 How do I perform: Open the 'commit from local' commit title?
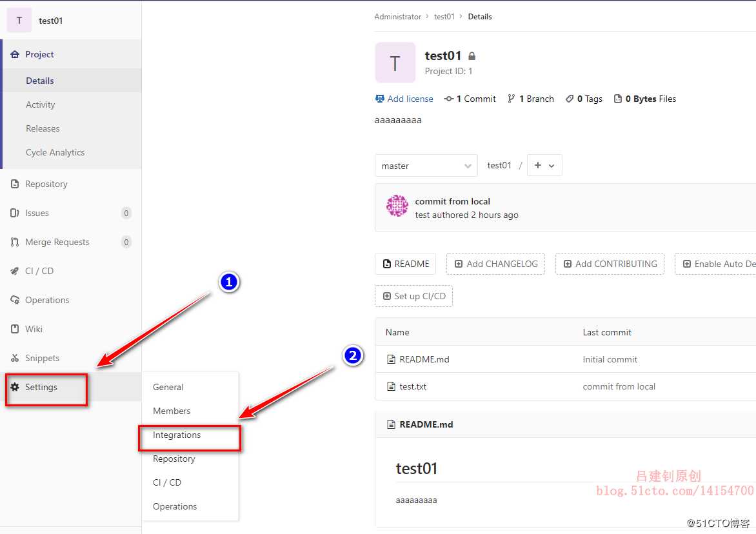tap(452, 201)
